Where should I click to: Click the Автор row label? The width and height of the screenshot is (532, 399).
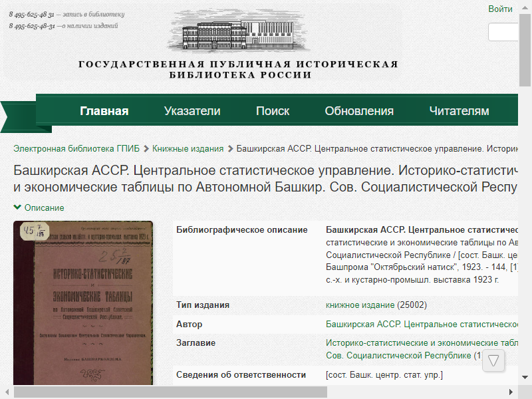pyautogui.click(x=189, y=324)
